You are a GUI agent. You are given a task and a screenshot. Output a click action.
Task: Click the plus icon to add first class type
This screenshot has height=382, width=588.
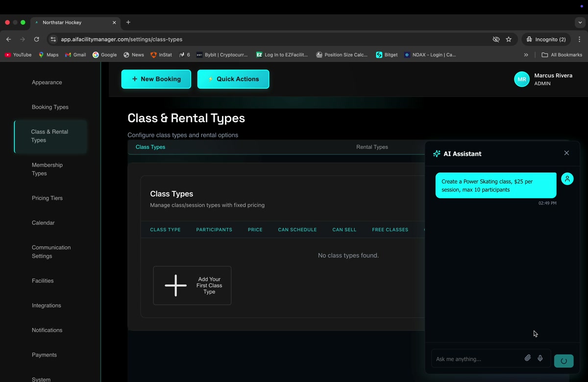[x=175, y=286]
